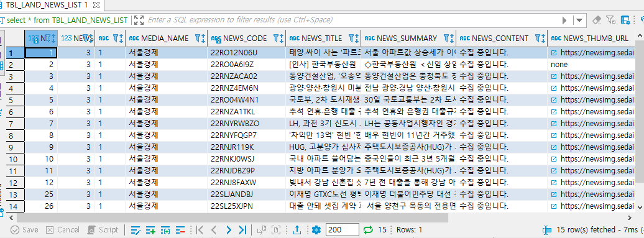Click the Cancel button
Screen dimensions: 644x238
63,230
